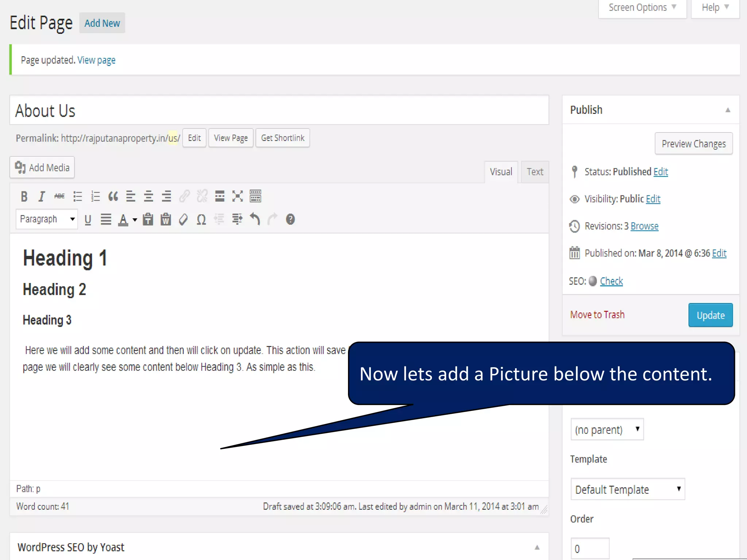Apply italic formatting
The height and width of the screenshot is (560, 747).
42,197
